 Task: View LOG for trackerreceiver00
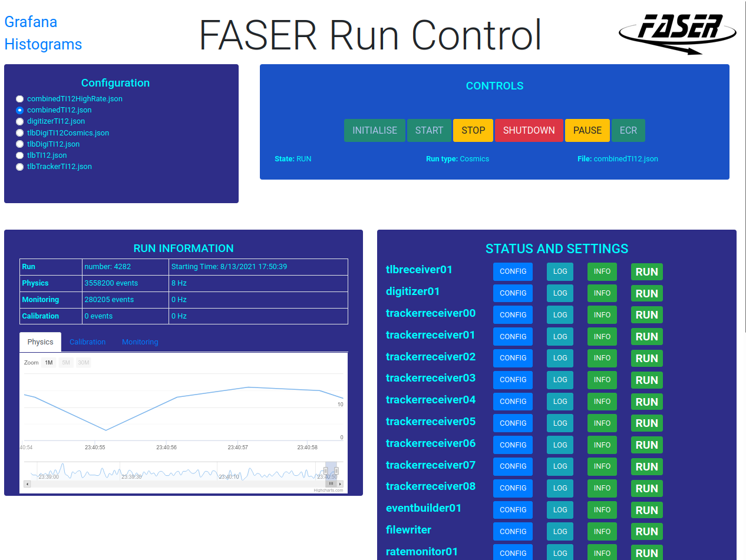pyautogui.click(x=560, y=315)
